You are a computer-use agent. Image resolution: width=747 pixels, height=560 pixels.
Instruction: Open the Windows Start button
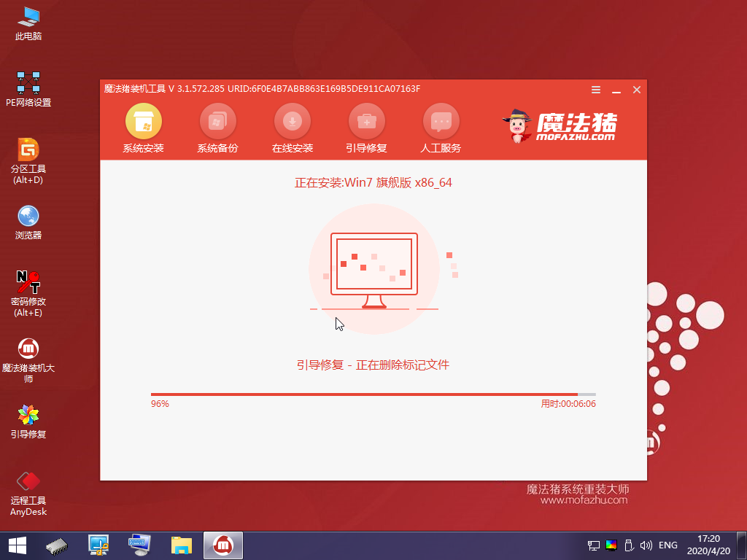coord(18,545)
